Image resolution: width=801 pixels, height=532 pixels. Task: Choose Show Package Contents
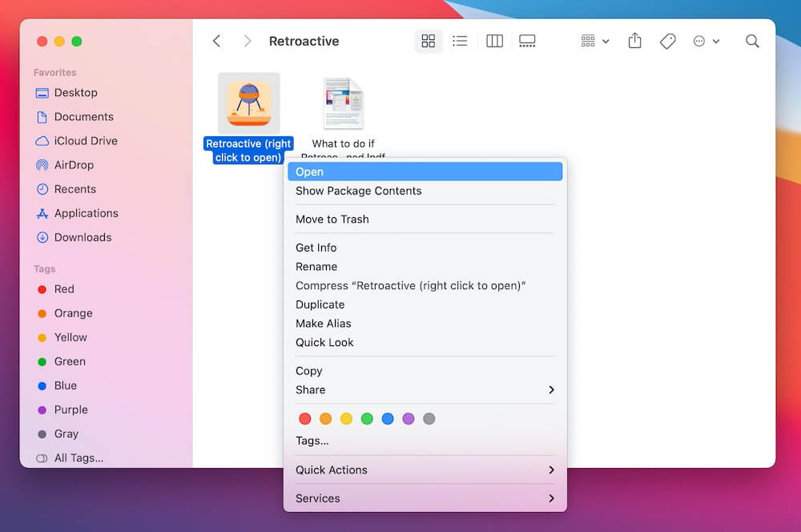(x=425, y=191)
